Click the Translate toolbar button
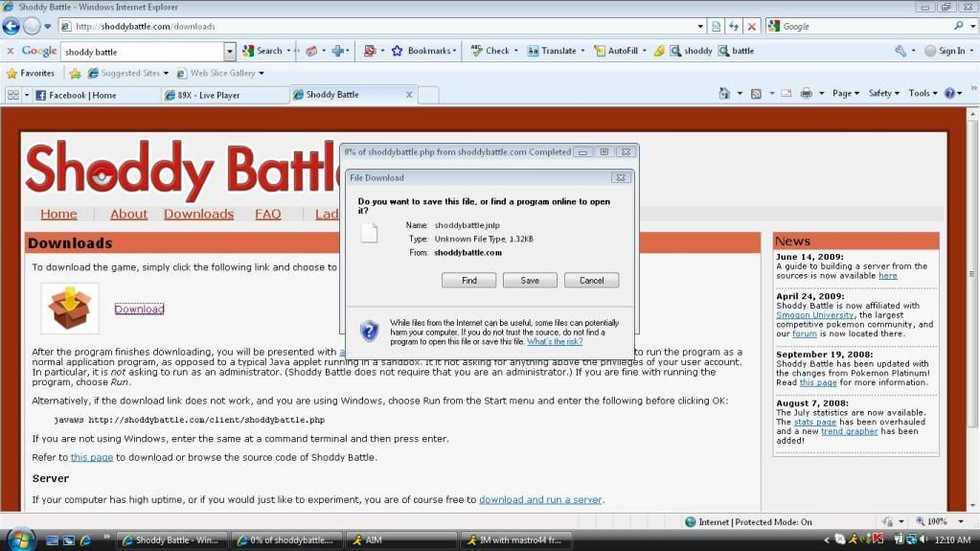980x551 pixels. pyautogui.click(x=552, y=51)
